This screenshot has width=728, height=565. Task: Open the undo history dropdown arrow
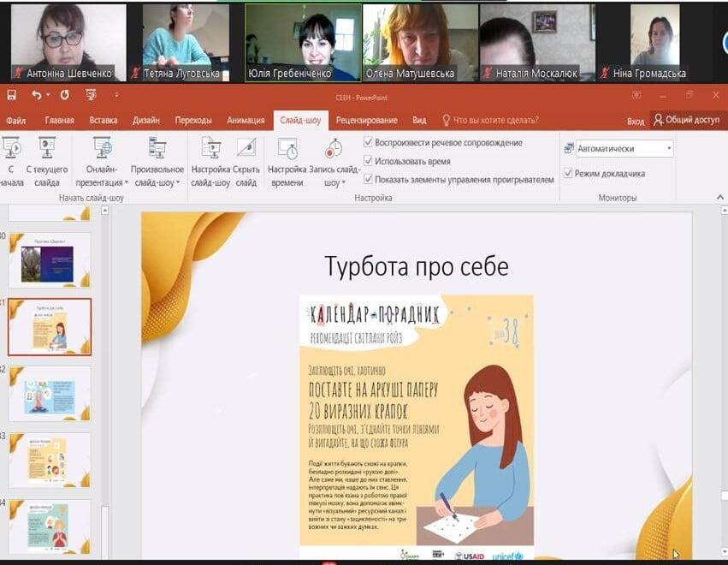tap(48, 95)
